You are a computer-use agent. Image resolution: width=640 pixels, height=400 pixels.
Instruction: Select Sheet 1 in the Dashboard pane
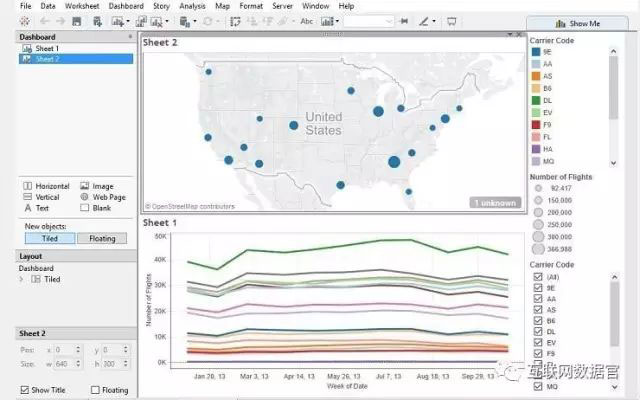click(x=46, y=48)
